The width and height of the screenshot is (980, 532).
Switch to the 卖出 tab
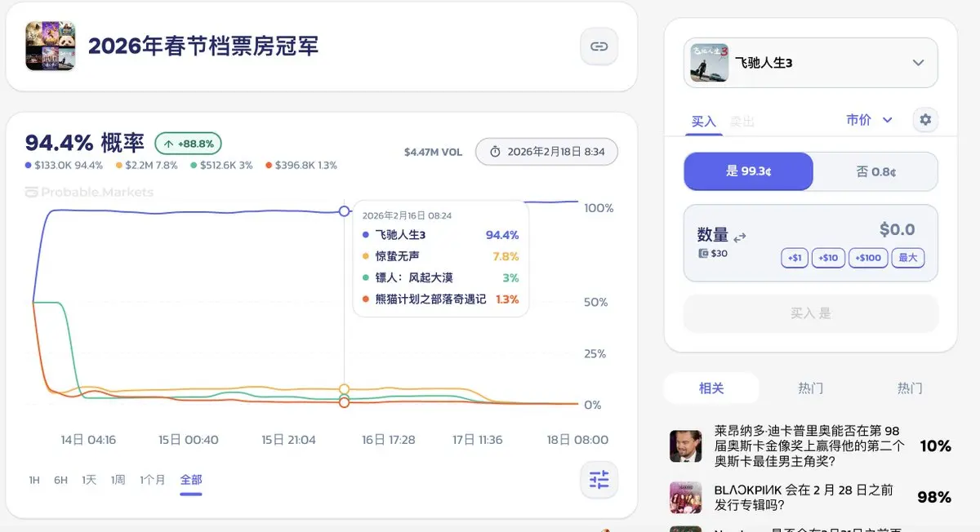[742, 122]
